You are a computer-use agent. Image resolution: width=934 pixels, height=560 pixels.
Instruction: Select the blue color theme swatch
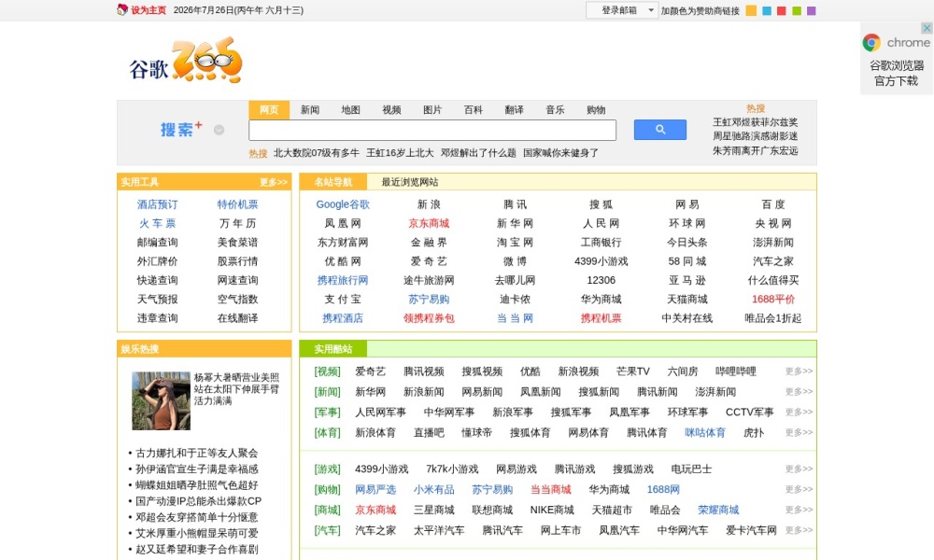click(767, 10)
